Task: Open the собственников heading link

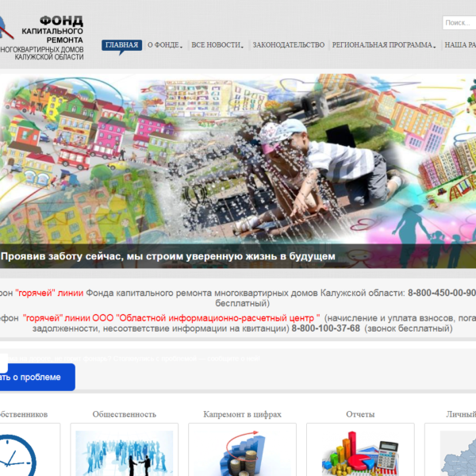Action: [x=24, y=414]
